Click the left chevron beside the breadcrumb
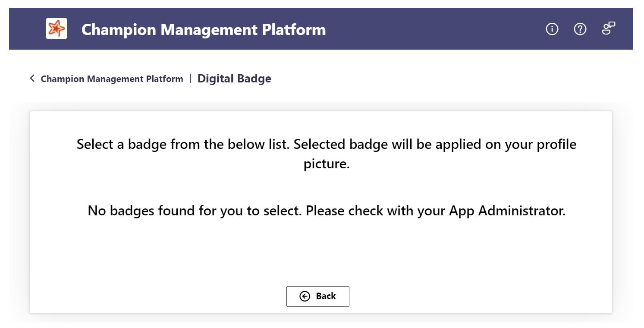Viewport: 644px width, 328px height. point(31,78)
